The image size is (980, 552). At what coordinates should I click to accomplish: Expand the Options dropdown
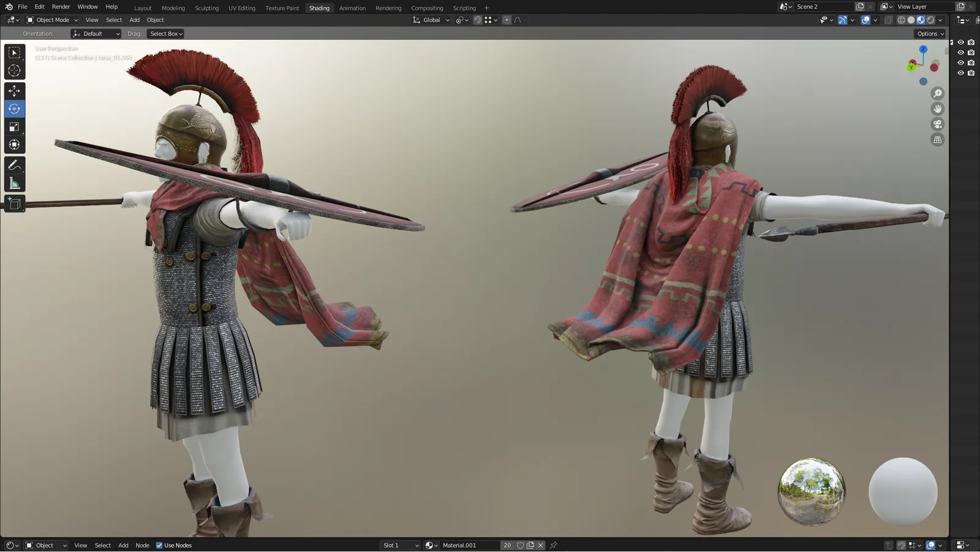[930, 34]
